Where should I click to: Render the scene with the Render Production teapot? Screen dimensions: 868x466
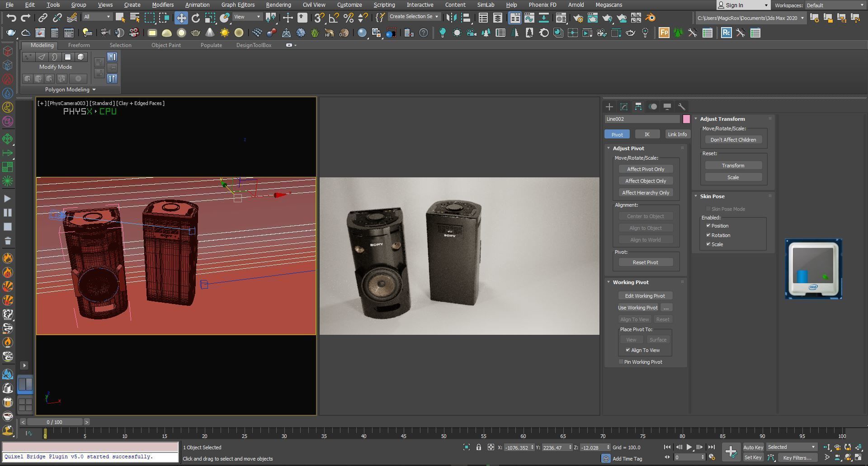[x=608, y=18]
